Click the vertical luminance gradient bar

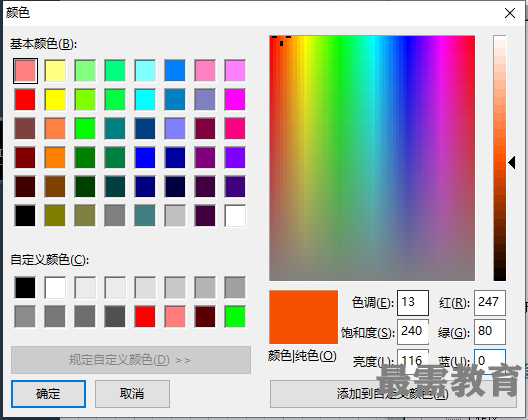(x=500, y=158)
